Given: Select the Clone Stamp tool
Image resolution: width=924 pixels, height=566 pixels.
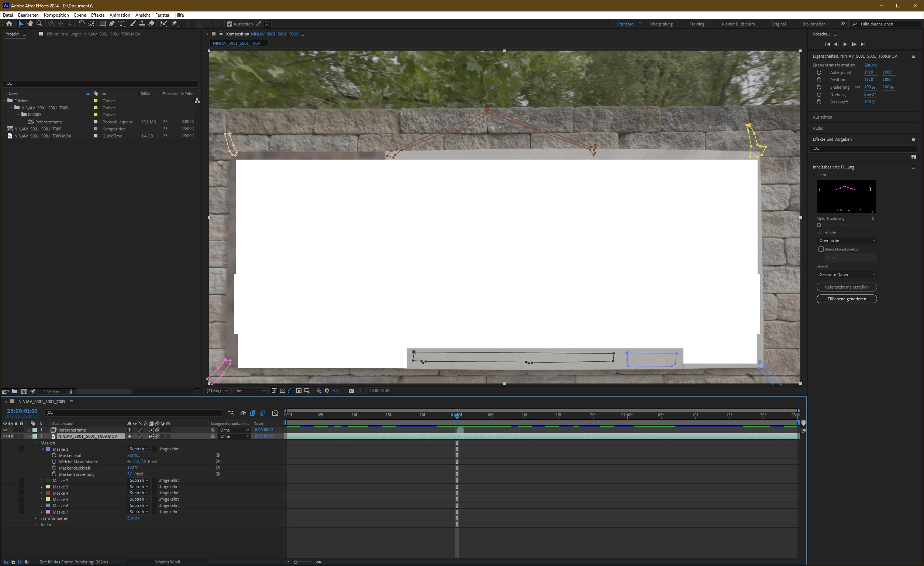Looking at the screenshot, I should (142, 24).
